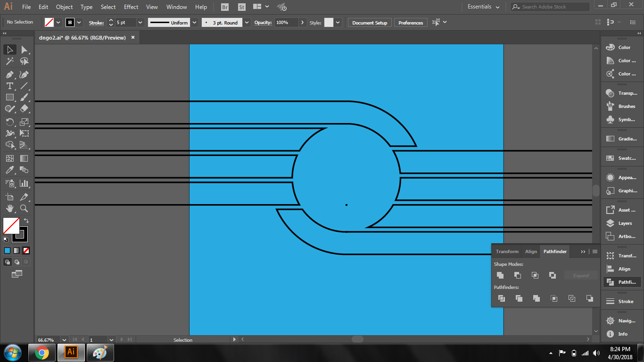Open the File menu
Image resolution: width=644 pixels, height=362 pixels.
(x=26, y=7)
